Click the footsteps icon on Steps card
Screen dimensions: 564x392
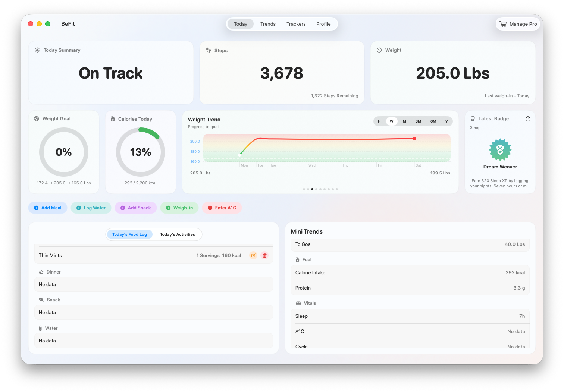pyautogui.click(x=209, y=50)
